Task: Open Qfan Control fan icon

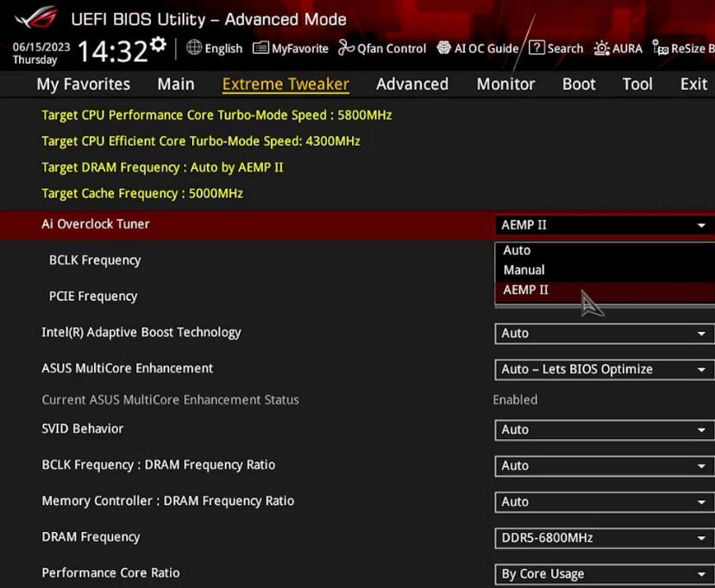Action: click(346, 47)
